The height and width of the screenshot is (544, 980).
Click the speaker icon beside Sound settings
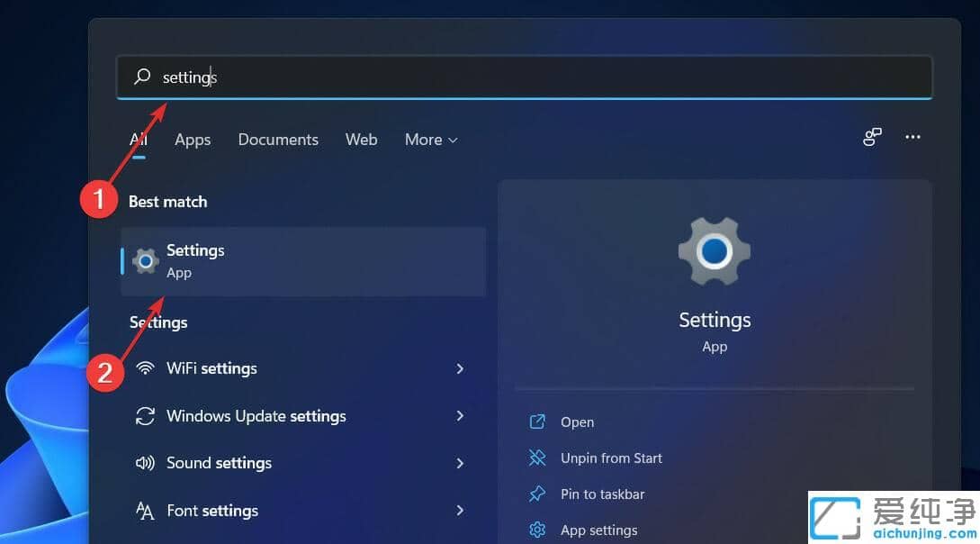pos(144,463)
